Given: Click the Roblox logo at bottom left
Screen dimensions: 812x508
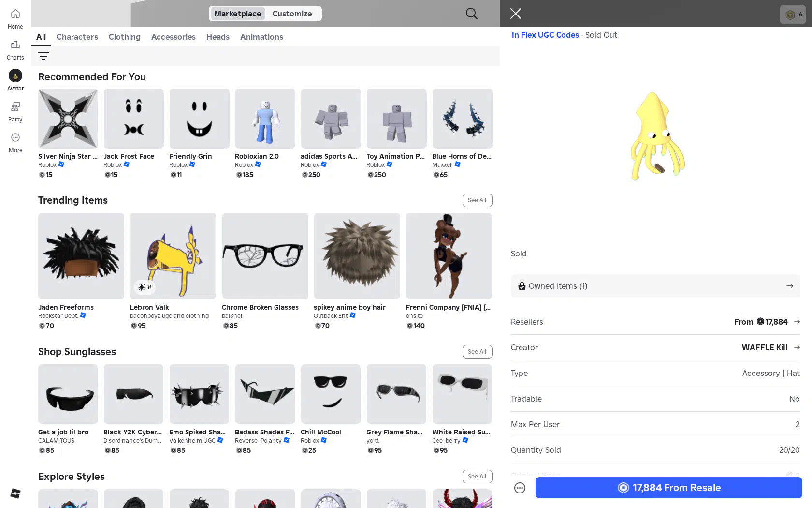Looking at the screenshot, I should point(15,493).
